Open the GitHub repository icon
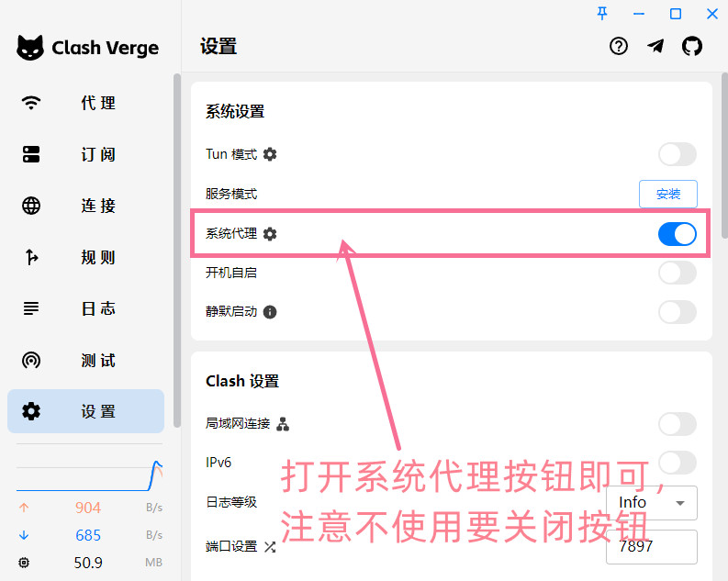The height and width of the screenshot is (581, 728). 691,46
